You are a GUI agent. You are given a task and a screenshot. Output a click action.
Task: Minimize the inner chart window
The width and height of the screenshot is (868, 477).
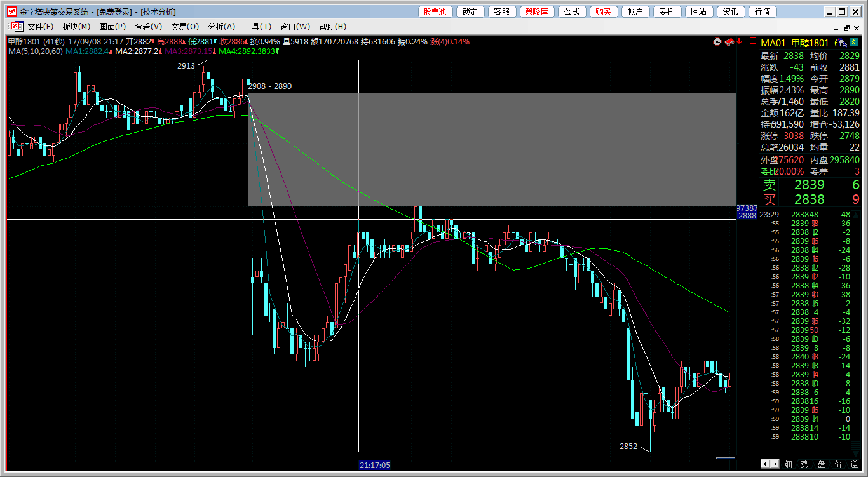pos(836,28)
